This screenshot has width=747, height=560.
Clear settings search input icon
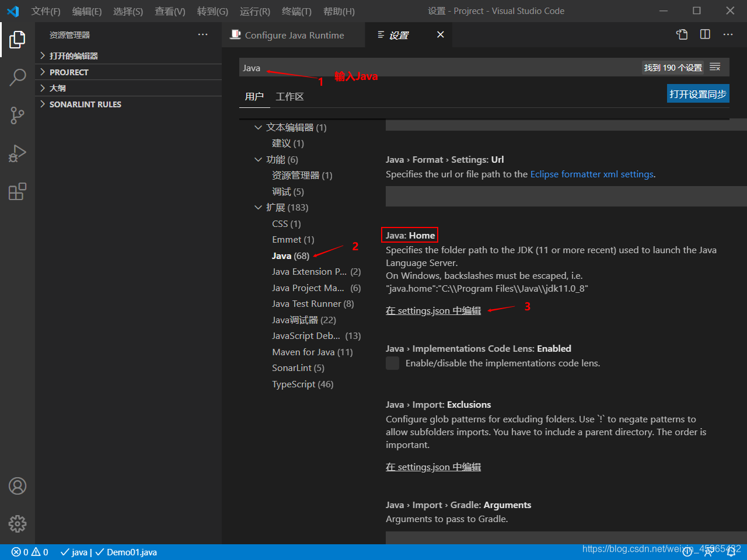coord(715,68)
